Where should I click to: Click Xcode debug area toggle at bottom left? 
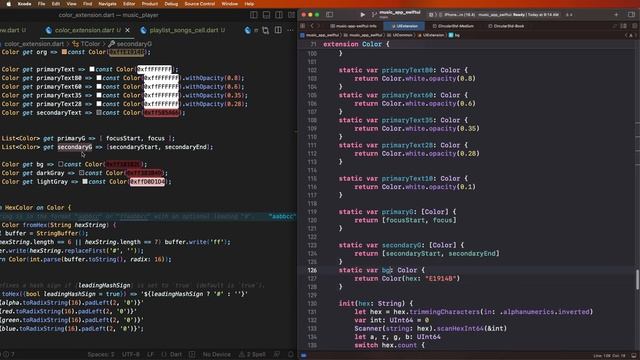click(304, 356)
